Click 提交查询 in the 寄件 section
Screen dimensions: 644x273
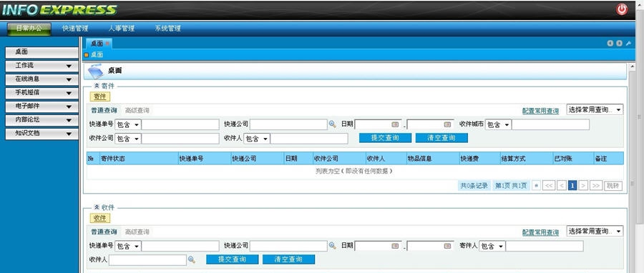[x=385, y=138]
